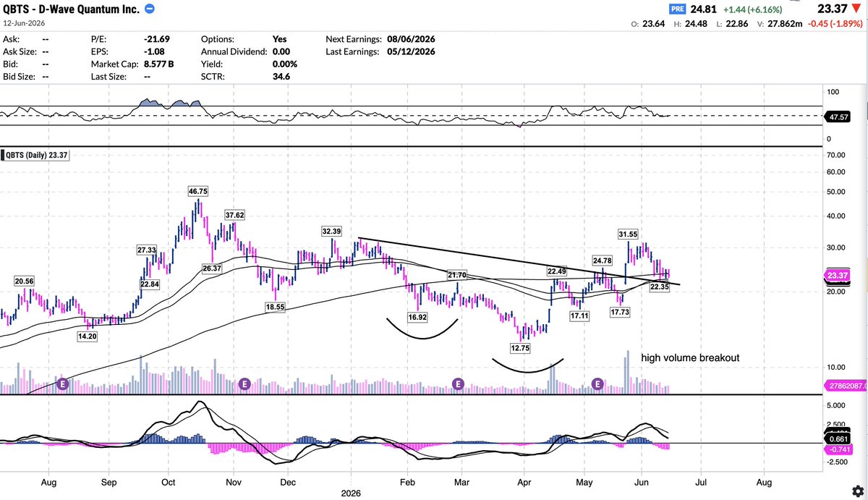
Task: Click the 2026 year label on time axis
Action: (351, 493)
